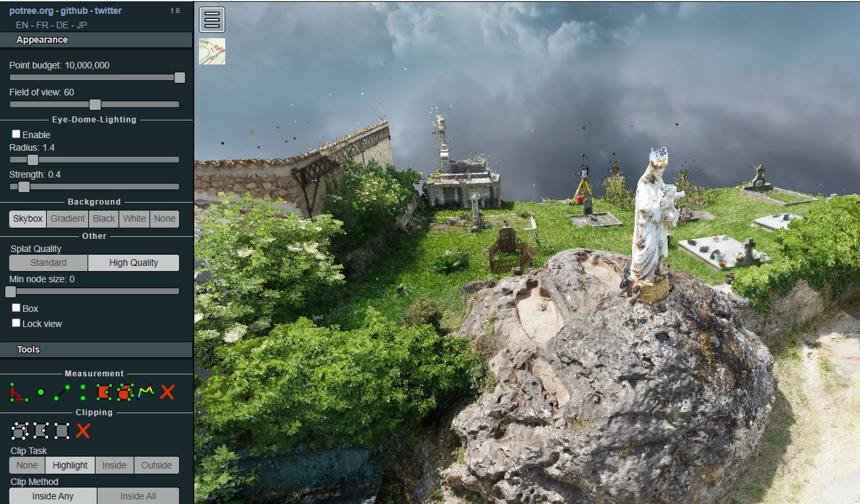Remove all measurements with red X
The image size is (860, 504).
pos(167,392)
